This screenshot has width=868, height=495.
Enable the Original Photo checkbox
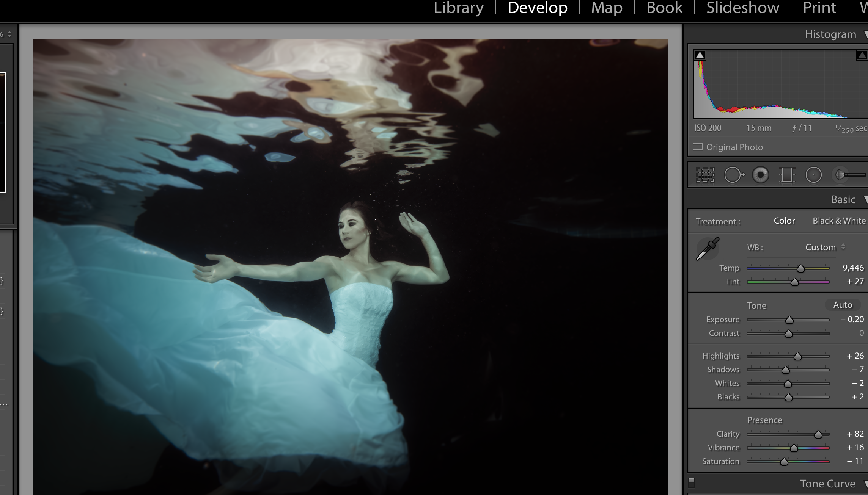coord(698,147)
